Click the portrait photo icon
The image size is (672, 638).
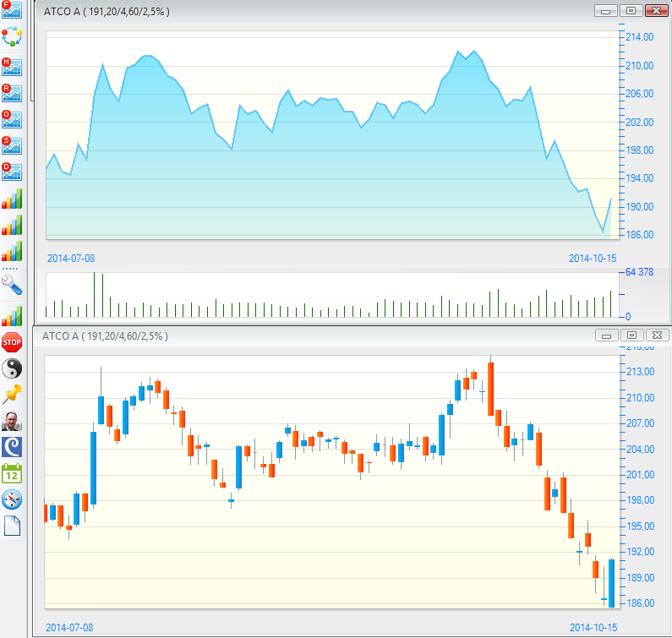coord(12,421)
